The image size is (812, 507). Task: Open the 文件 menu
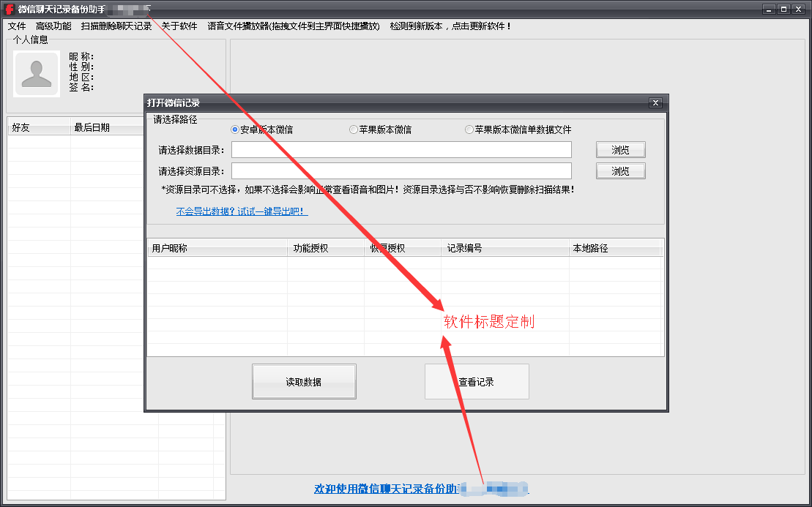[17, 26]
